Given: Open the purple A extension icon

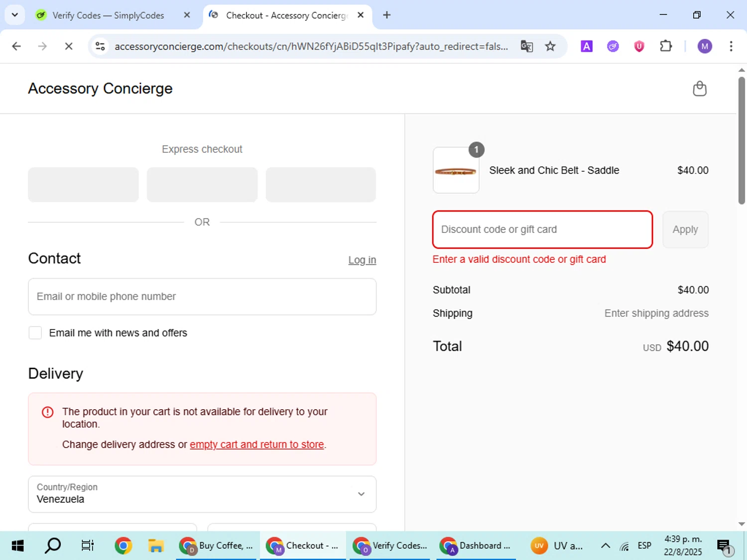Looking at the screenshot, I should pos(587,46).
